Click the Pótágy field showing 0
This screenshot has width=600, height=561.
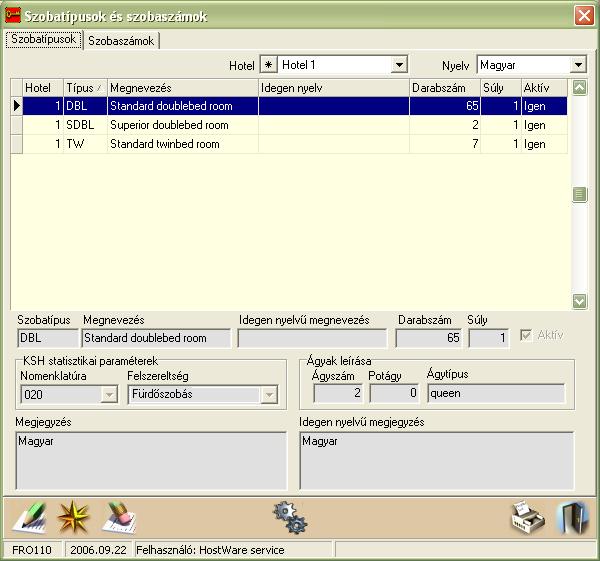click(394, 393)
